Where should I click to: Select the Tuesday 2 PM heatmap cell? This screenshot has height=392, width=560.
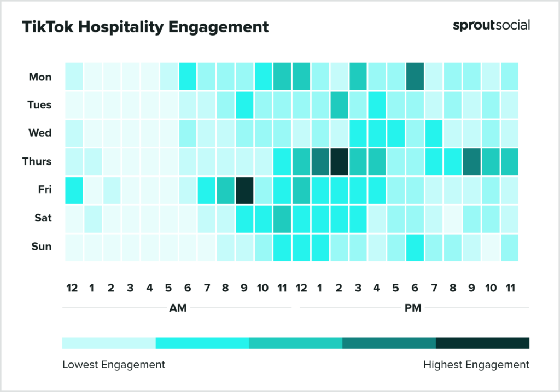pos(339,105)
